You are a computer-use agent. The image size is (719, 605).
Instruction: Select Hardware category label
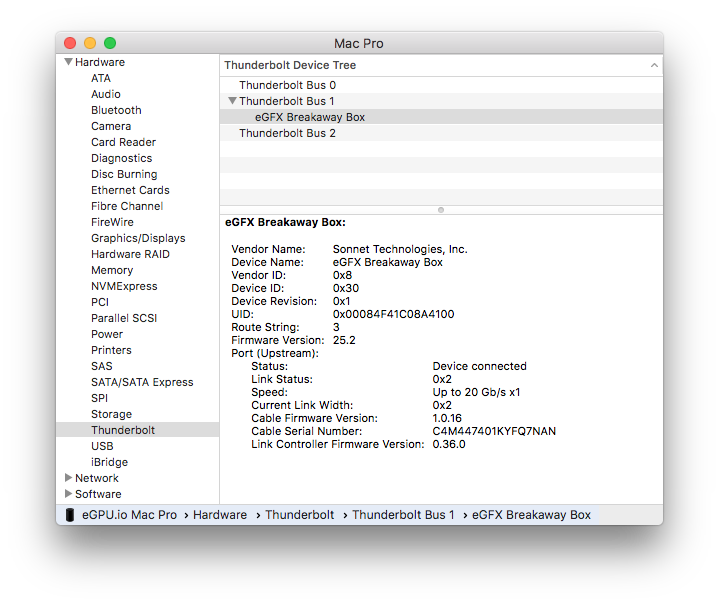tap(100, 62)
